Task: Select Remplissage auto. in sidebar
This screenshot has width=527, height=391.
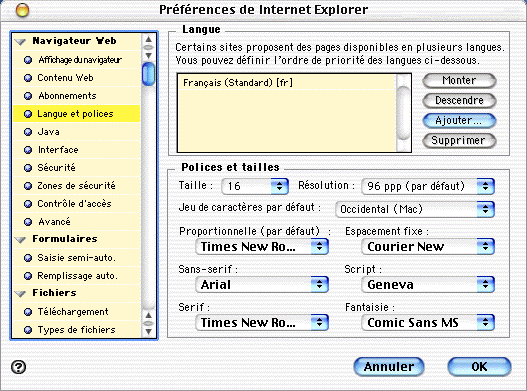Action: point(77,276)
